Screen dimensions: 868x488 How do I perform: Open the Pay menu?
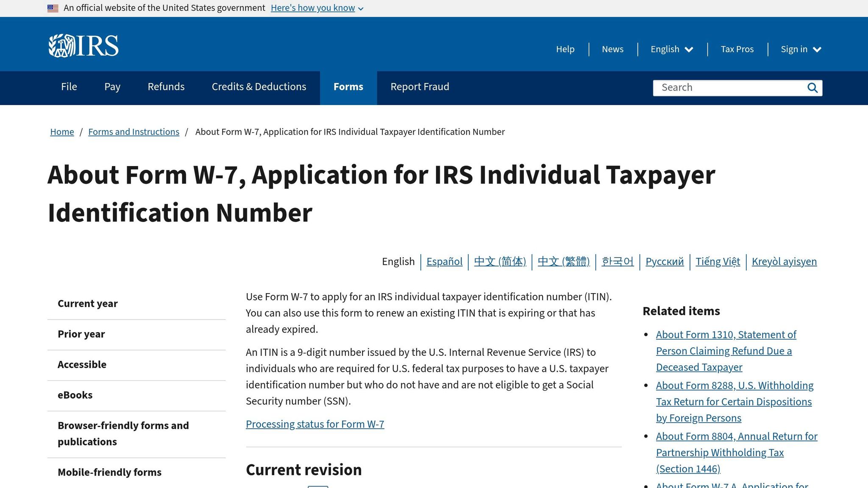(x=112, y=87)
